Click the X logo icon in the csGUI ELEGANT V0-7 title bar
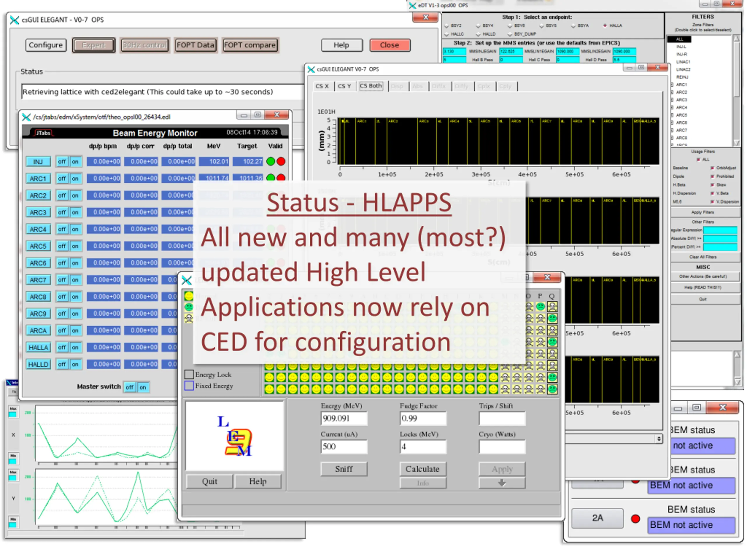The image size is (747, 560). [14, 20]
